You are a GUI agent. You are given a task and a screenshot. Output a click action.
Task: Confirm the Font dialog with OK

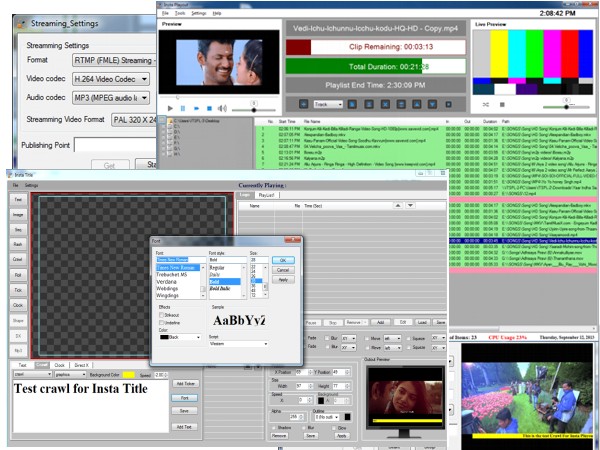[x=283, y=260]
